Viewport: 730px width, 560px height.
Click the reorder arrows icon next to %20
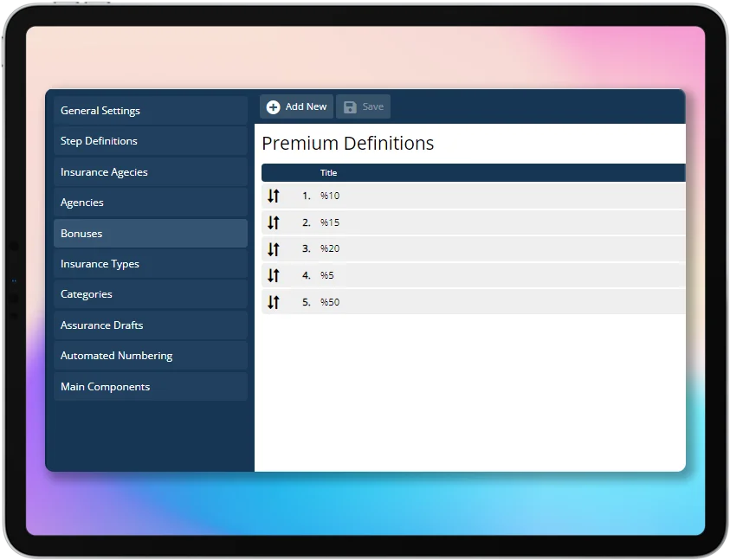point(275,248)
